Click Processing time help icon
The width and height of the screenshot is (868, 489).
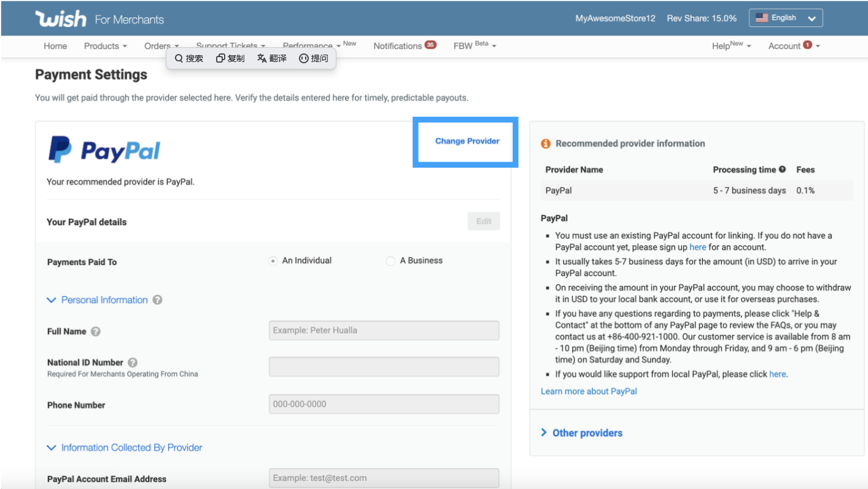coord(782,170)
